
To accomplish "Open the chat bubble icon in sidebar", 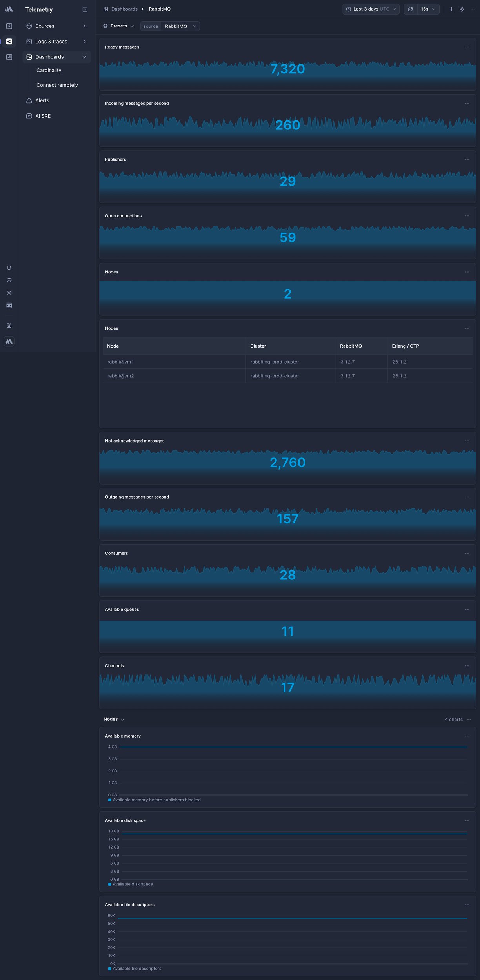I will (x=9, y=281).
